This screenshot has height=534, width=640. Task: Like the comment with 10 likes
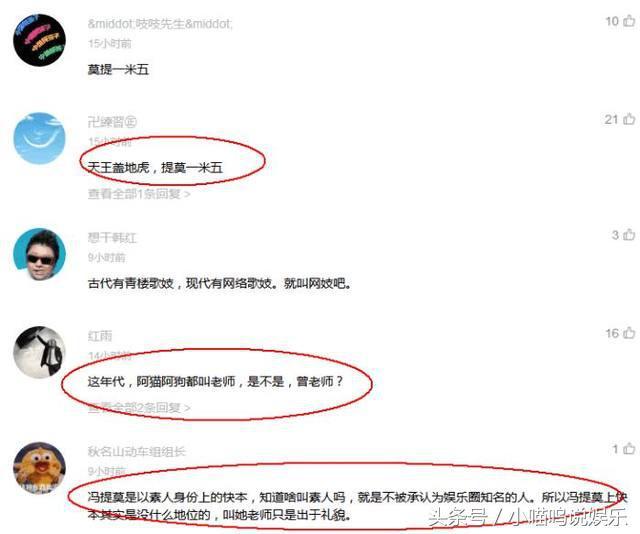629,20
